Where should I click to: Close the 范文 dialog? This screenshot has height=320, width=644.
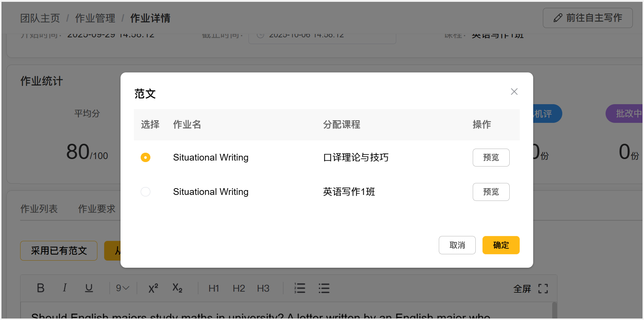(514, 91)
